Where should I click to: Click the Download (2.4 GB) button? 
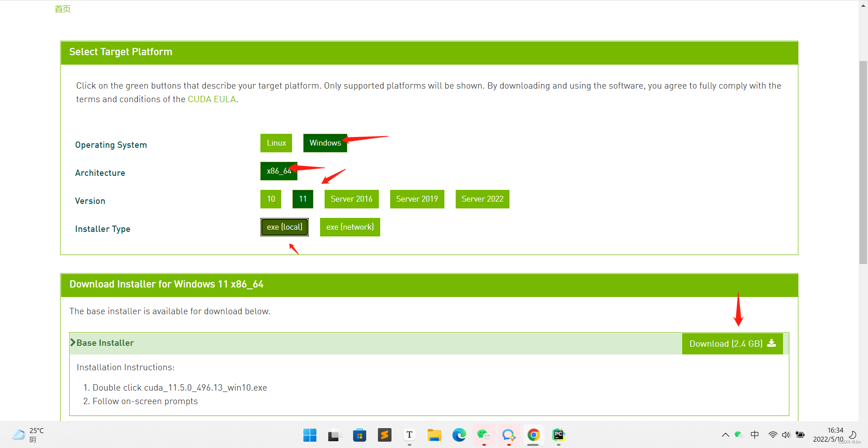(x=732, y=344)
